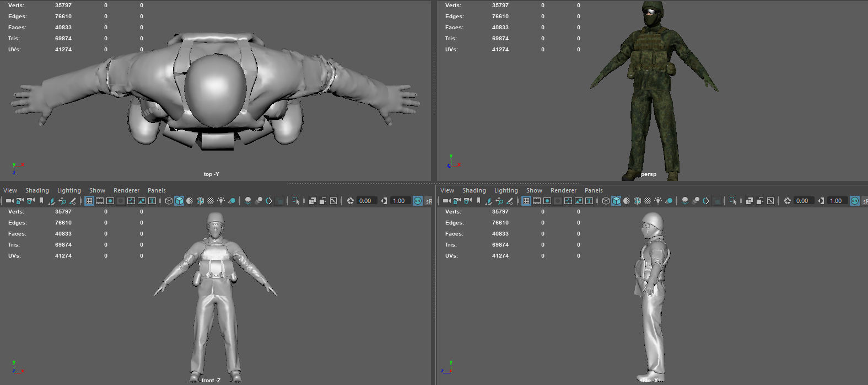The height and width of the screenshot is (385, 868).
Task: Open View menu of side panel
Action: coord(447,190)
